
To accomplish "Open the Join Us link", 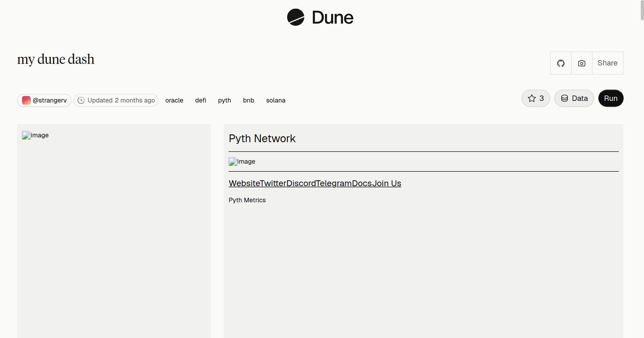I will pyautogui.click(x=387, y=183).
